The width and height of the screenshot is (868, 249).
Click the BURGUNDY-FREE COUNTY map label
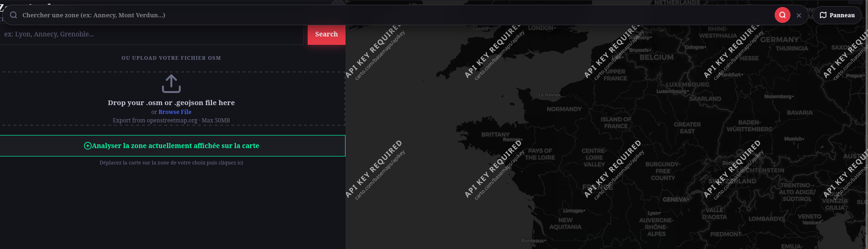[663, 171]
